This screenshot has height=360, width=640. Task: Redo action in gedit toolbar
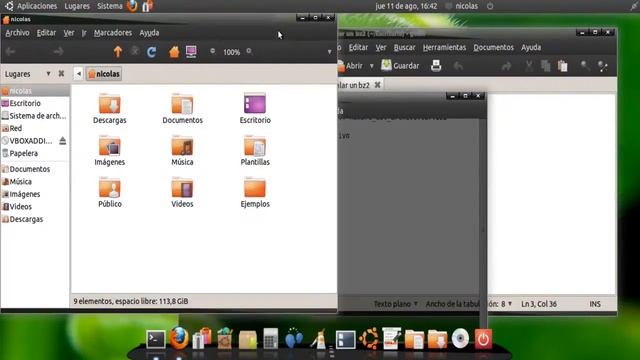point(507,66)
